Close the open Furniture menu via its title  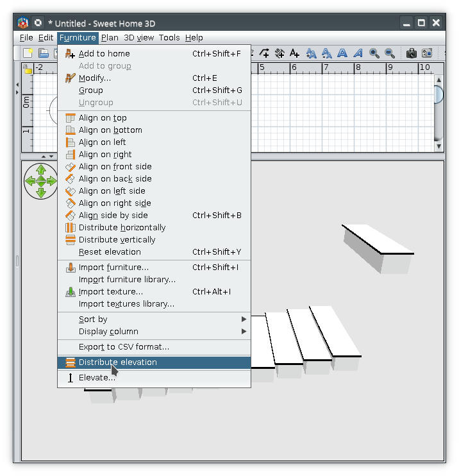click(x=78, y=38)
